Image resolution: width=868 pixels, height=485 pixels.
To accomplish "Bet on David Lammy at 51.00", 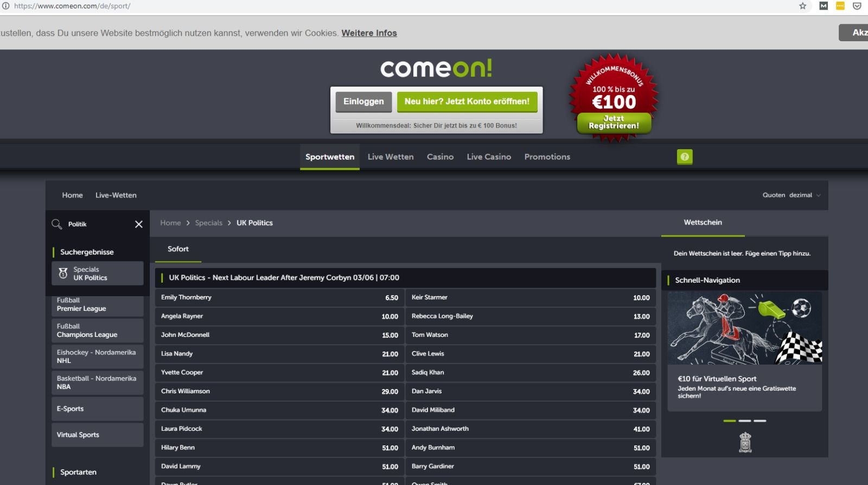I will 279,467.
